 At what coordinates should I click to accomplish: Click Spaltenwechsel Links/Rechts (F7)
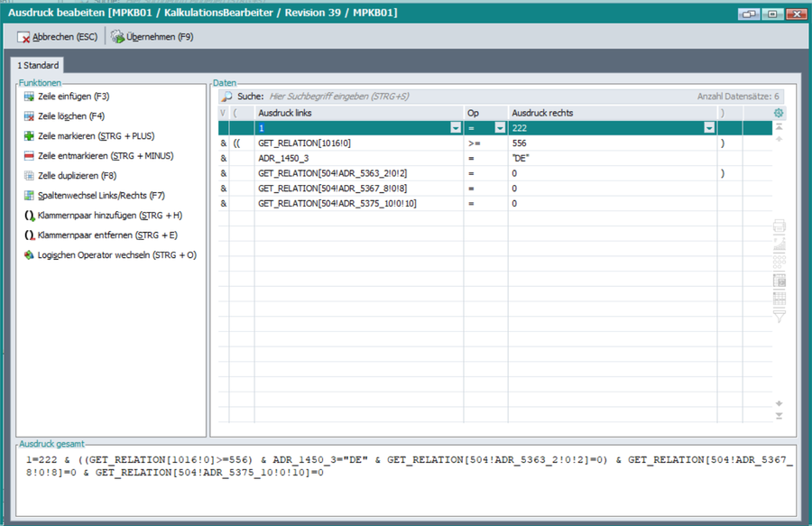100,196
